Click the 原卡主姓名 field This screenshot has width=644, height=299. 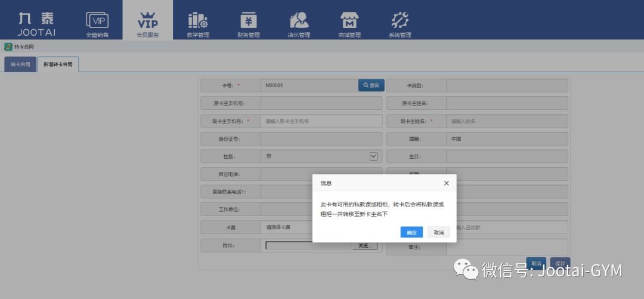click(507, 103)
